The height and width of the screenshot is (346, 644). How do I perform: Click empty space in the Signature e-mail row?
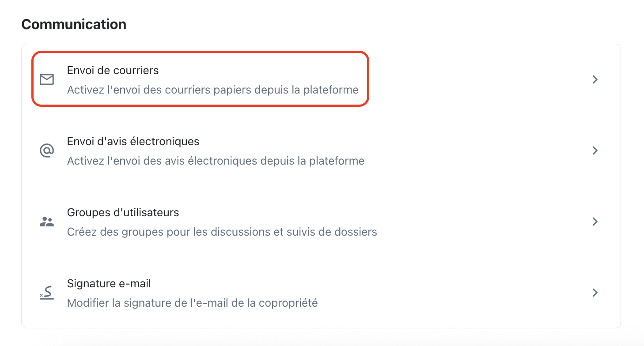tap(442, 293)
